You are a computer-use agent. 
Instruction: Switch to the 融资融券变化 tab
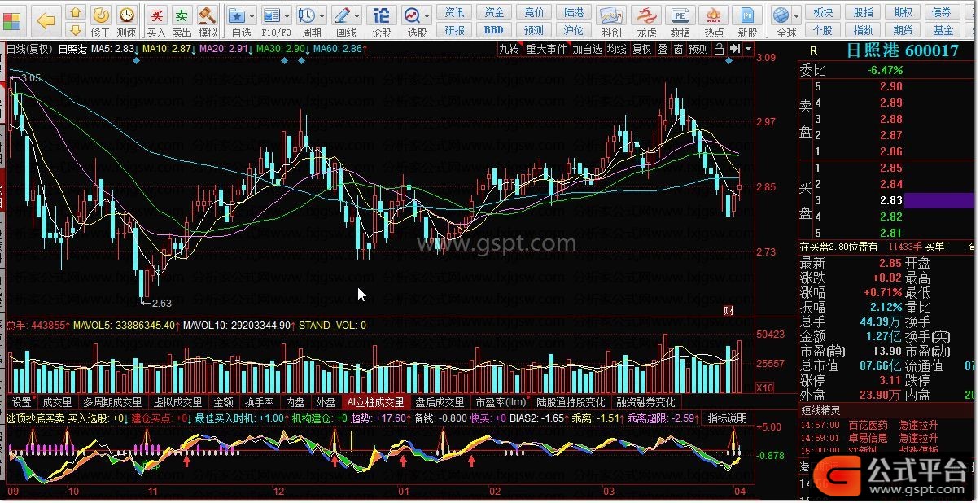click(x=645, y=402)
